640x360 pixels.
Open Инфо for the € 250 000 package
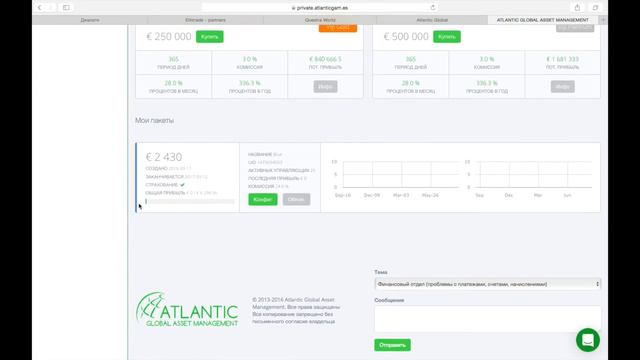325,87
